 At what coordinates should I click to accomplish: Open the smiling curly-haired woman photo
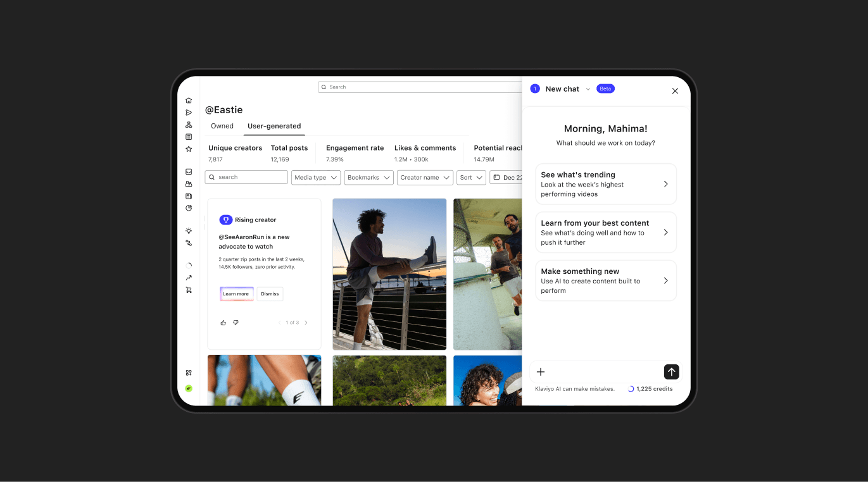coord(487,380)
